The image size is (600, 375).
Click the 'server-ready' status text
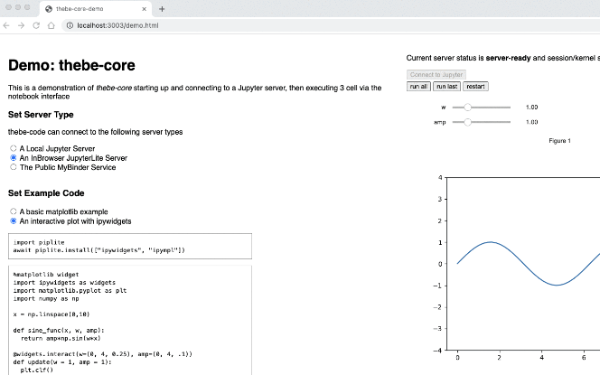[x=508, y=58]
